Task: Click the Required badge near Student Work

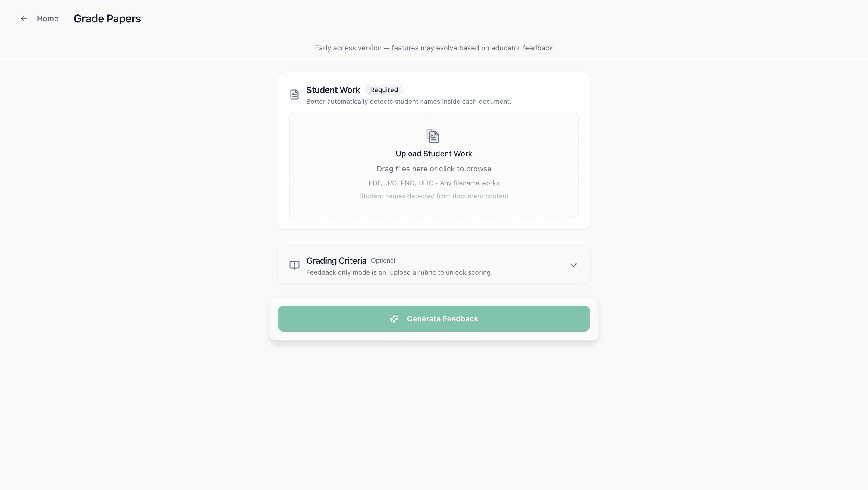Action: click(384, 90)
